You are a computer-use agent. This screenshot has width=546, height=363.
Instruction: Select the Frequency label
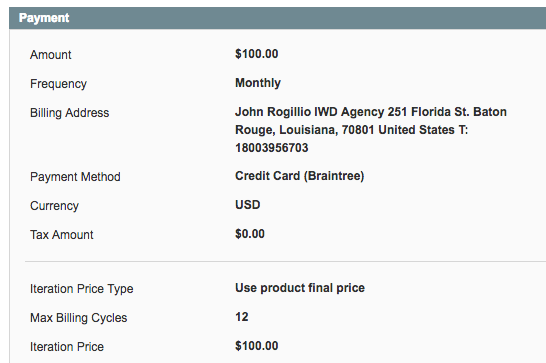tap(58, 84)
